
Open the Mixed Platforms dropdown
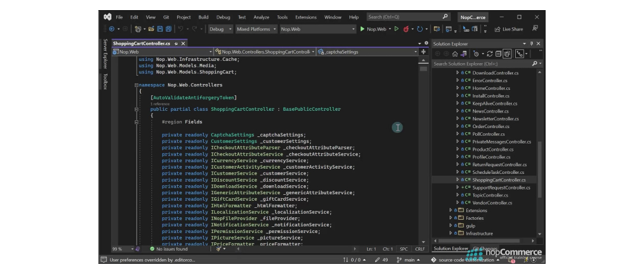coord(256,29)
